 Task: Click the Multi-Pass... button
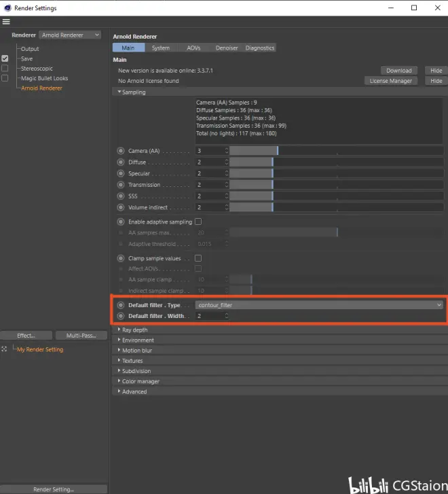[81, 336]
